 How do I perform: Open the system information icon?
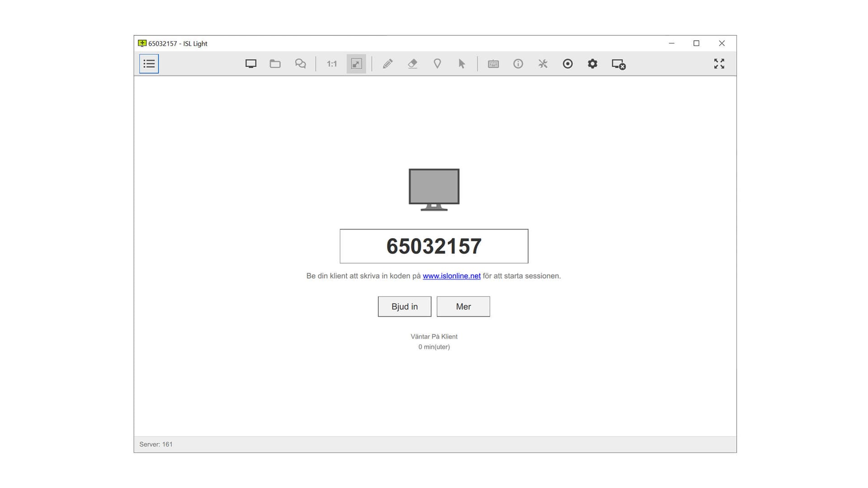(518, 64)
